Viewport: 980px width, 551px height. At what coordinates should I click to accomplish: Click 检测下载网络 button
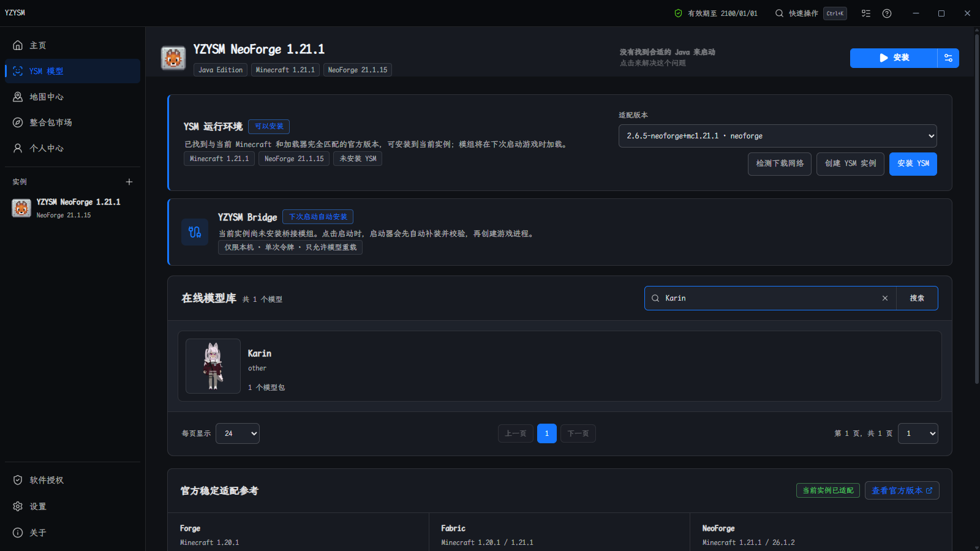[780, 163]
